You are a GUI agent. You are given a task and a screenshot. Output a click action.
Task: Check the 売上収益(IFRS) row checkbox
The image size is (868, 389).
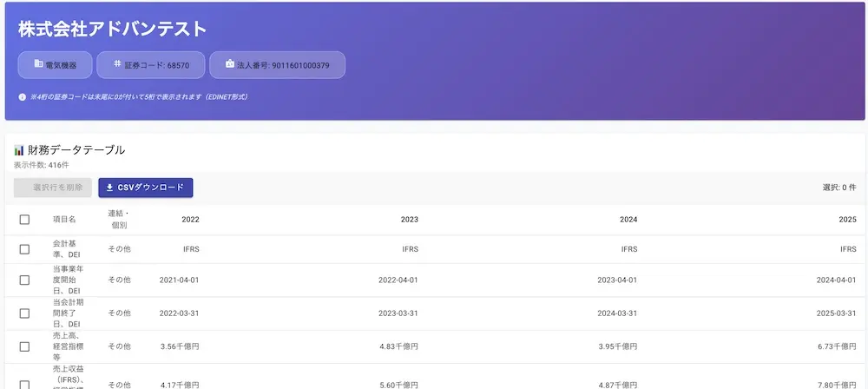(x=24, y=385)
